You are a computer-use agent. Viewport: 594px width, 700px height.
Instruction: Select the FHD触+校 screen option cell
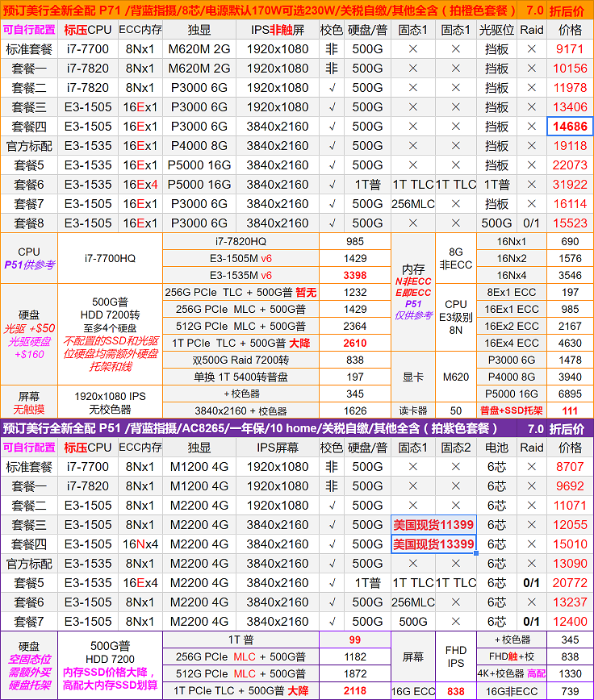pyautogui.click(x=512, y=656)
